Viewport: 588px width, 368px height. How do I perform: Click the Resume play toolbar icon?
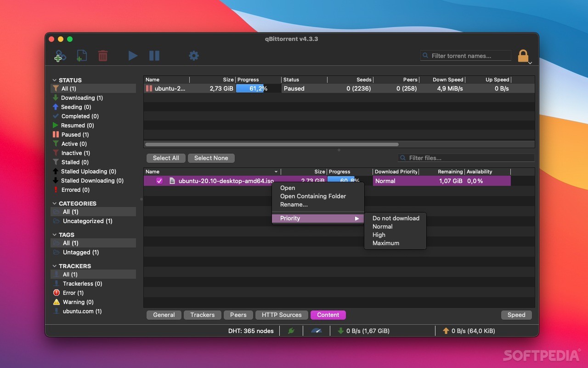coord(133,56)
